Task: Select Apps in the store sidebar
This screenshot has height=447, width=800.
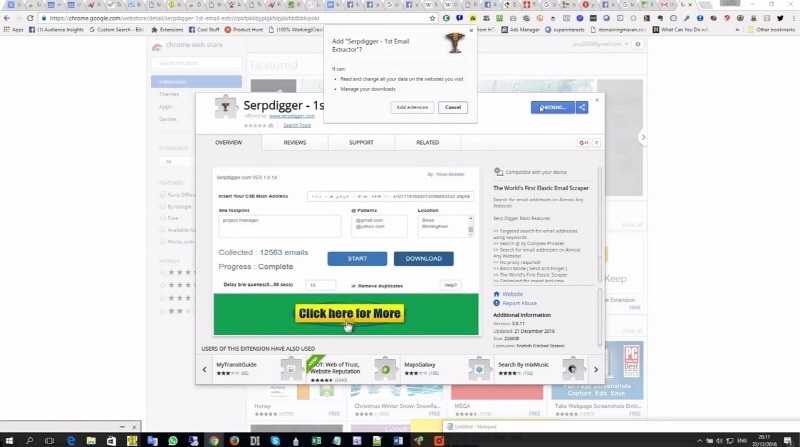Action: [x=165, y=107]
